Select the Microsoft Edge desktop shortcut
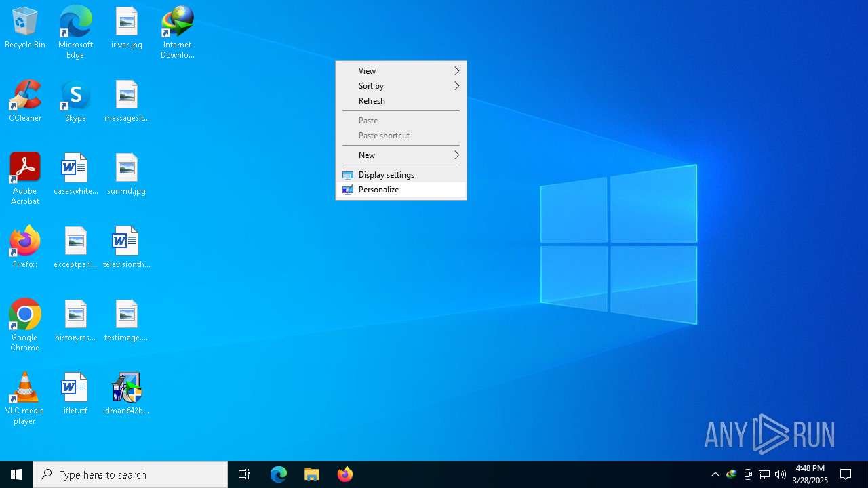 [75, 33]
